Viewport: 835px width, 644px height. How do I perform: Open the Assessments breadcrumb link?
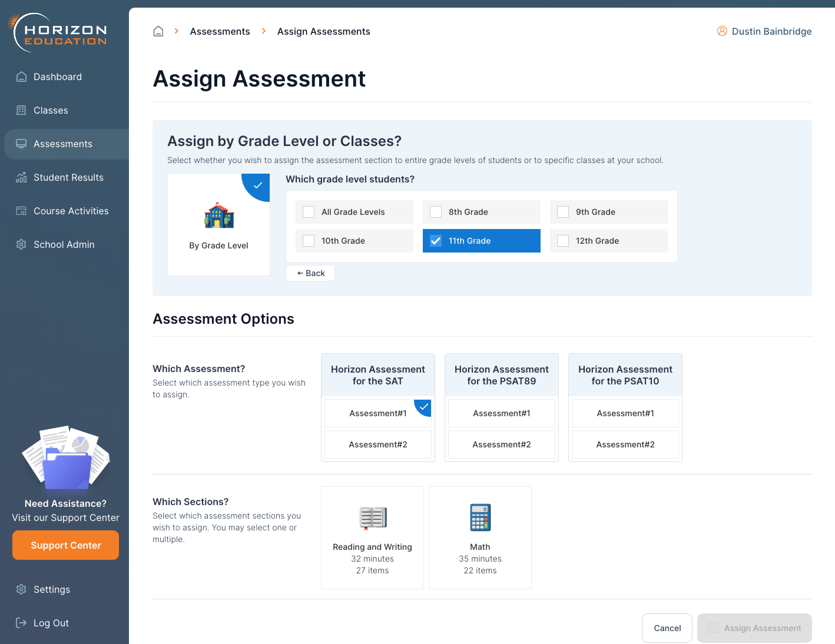click(220, 31)
